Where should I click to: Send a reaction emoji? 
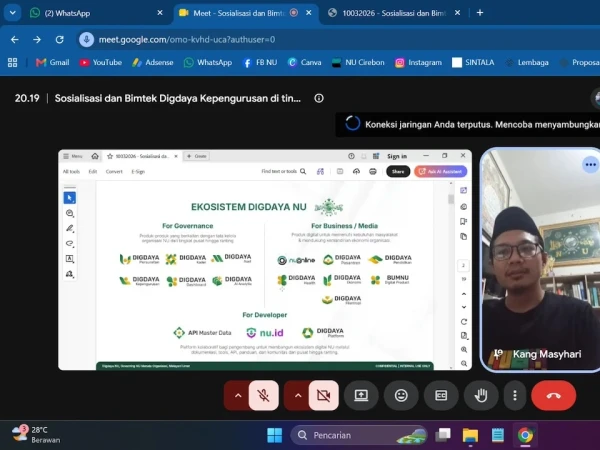tap(401, 395)
